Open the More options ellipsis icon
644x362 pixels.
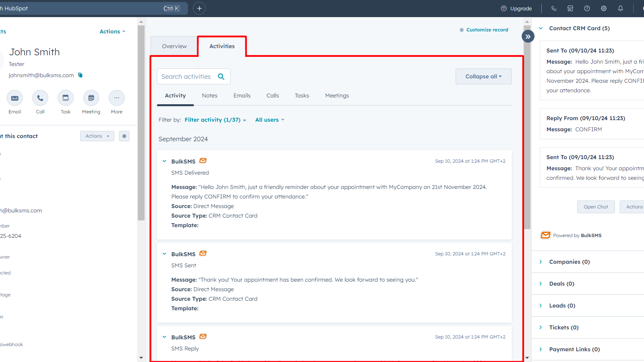pos(117,98)
